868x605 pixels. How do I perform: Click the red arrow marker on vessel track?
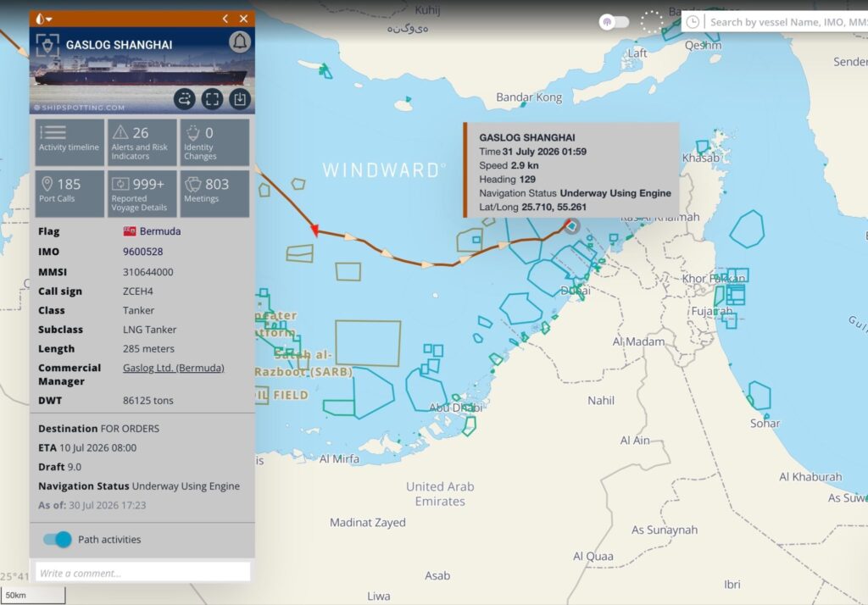[x=314, y=229]
